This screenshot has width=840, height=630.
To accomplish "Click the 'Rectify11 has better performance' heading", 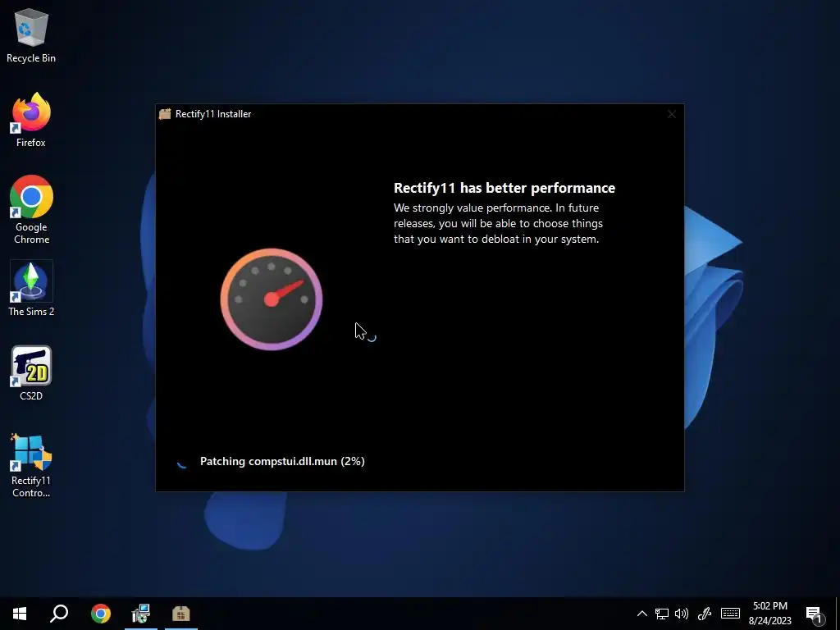I will [504, 188].
